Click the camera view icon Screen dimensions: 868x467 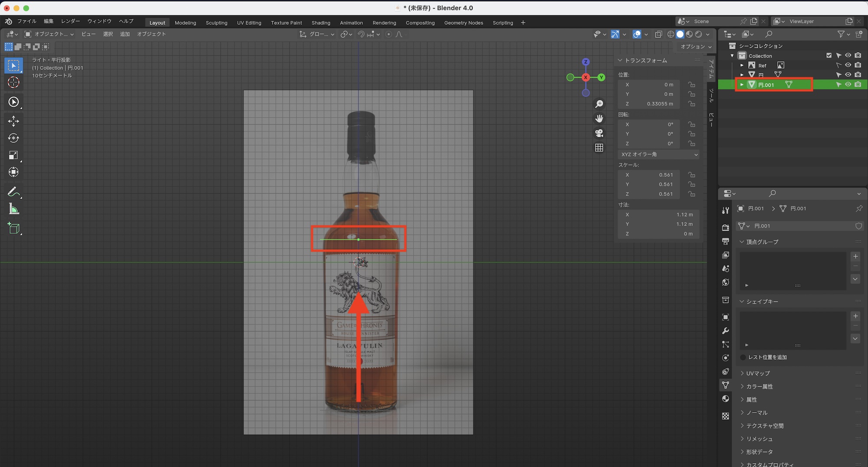coord(599,133)
